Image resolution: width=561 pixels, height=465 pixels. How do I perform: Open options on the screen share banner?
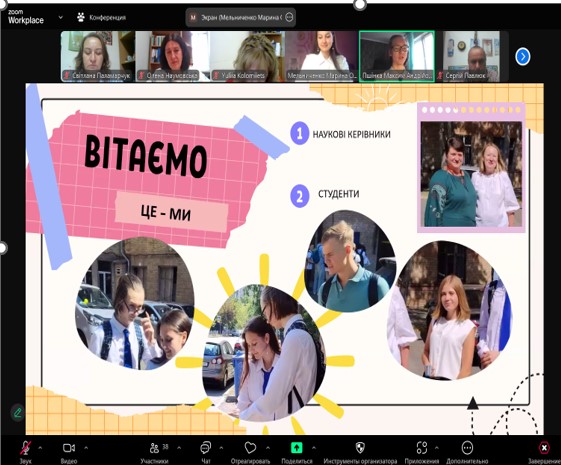click(x=289, y=17)
